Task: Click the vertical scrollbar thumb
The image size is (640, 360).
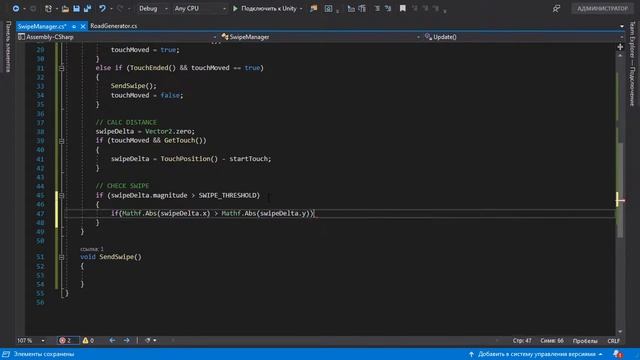Action: click(620, 190)
